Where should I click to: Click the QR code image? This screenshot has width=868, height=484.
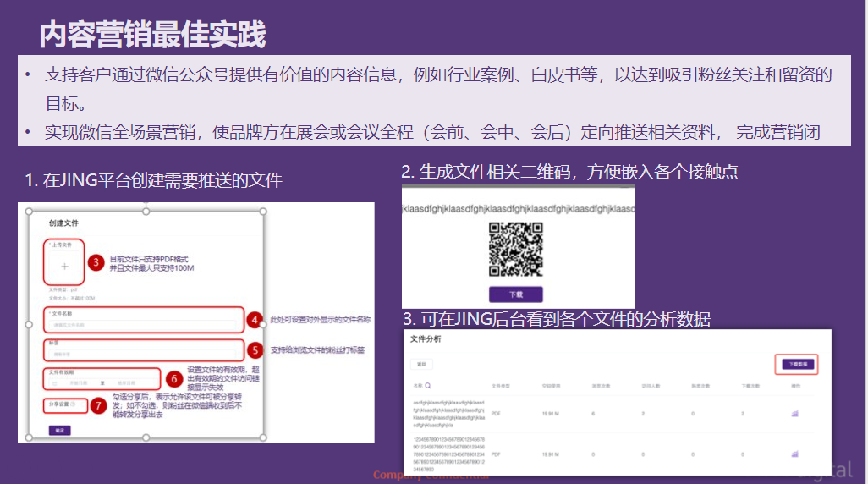(x=515, y=248)
